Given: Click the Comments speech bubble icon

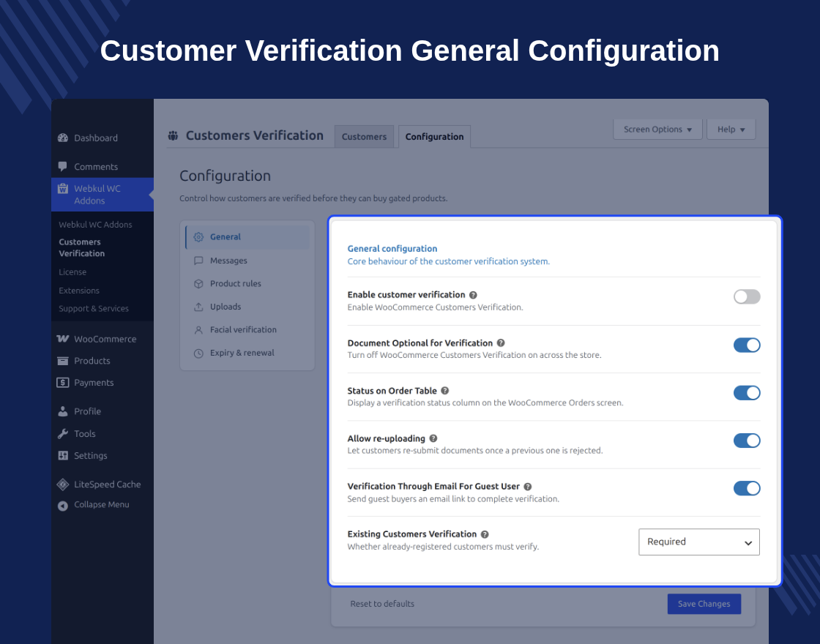Looking at the screenshot, I should (x=63, y=167).
